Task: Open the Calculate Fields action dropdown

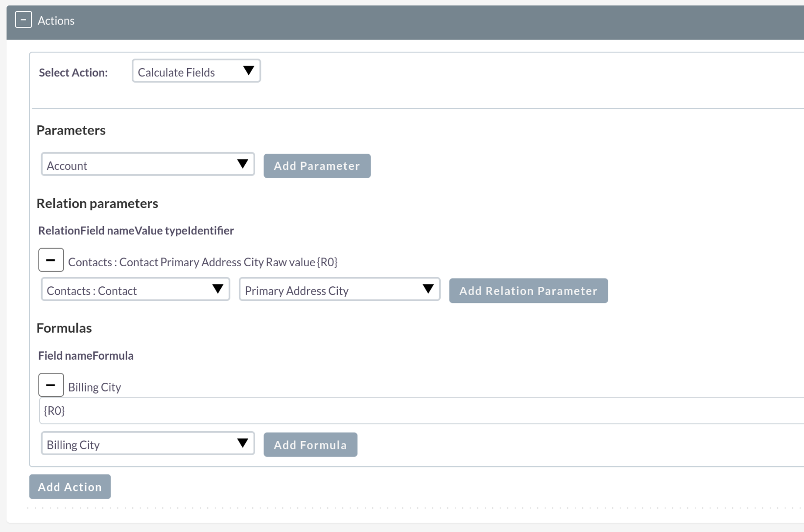Action: [196, 71]
